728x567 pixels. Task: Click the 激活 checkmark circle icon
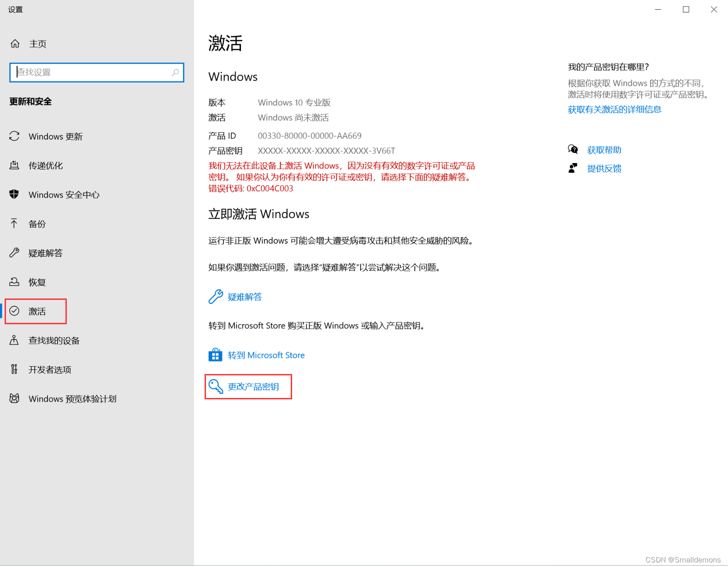coord(14,311)
